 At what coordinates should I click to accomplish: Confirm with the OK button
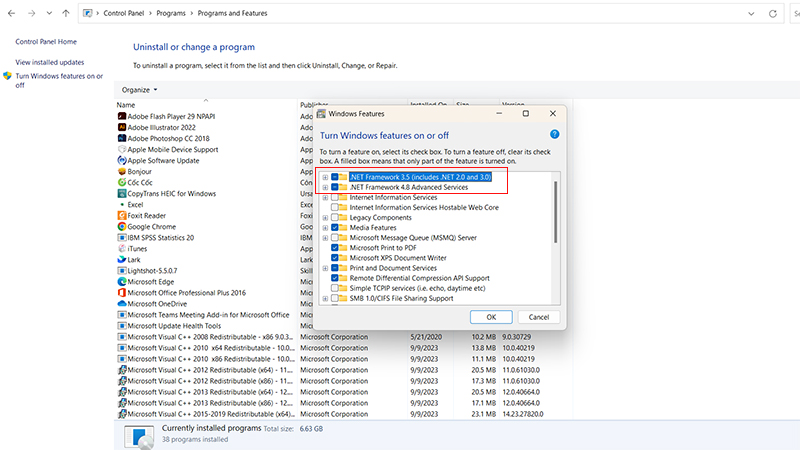491,317
